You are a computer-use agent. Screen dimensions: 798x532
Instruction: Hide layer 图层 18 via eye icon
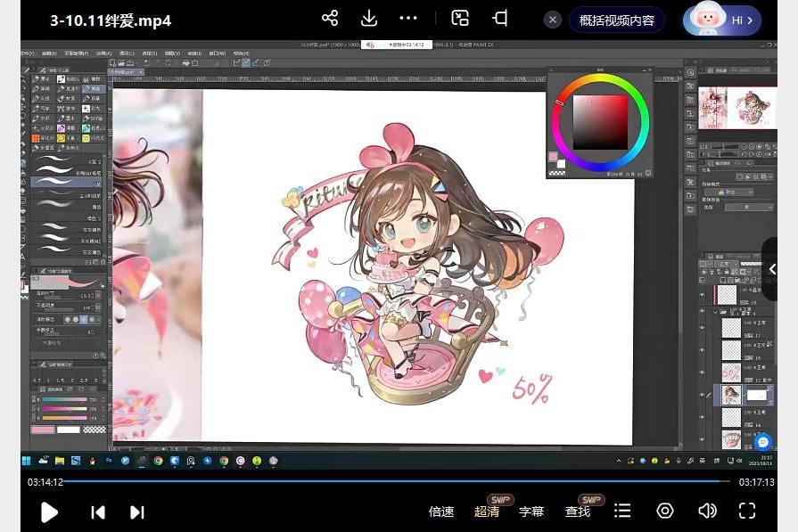tap(703, 294)
